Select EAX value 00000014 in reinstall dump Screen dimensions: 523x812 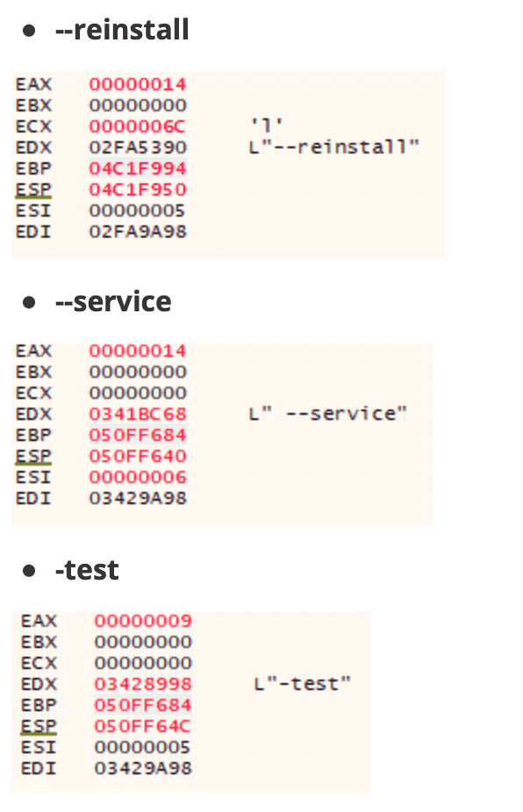point(138,84)
